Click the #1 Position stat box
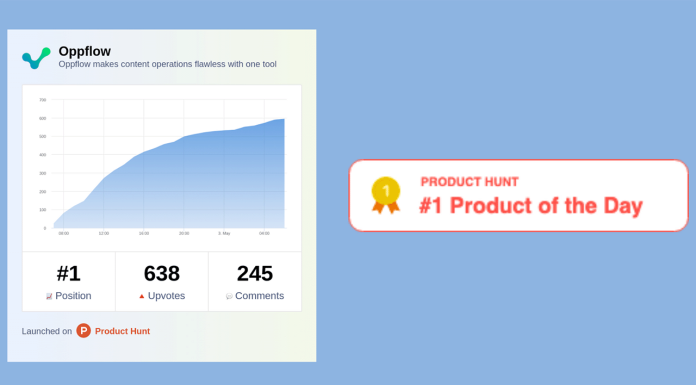This screenshot has height=385, width=696. pos(69,282)
